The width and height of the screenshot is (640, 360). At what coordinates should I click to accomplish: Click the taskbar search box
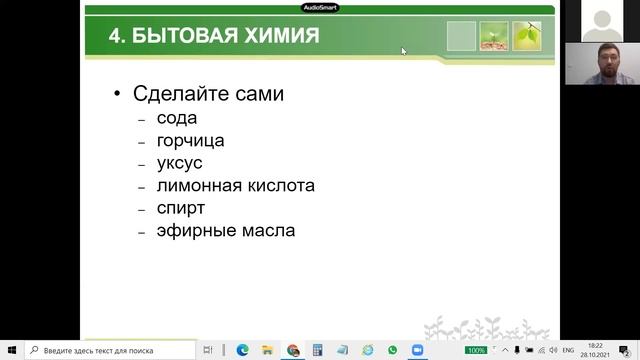[x=110, y=350]
